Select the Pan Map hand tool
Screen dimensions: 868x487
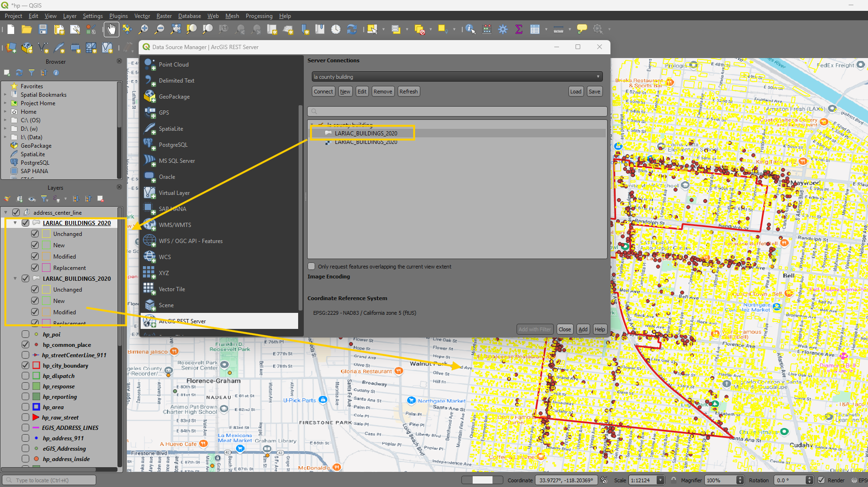click(x=111, y=29)
